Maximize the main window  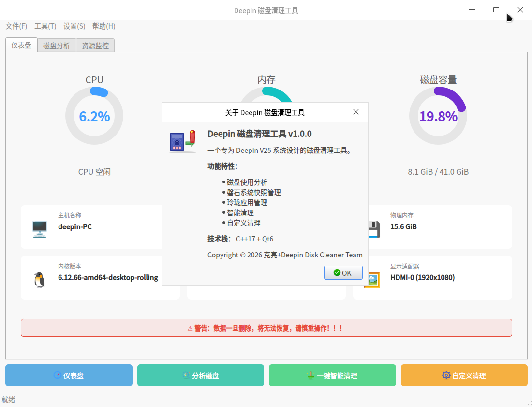[496, 10]
